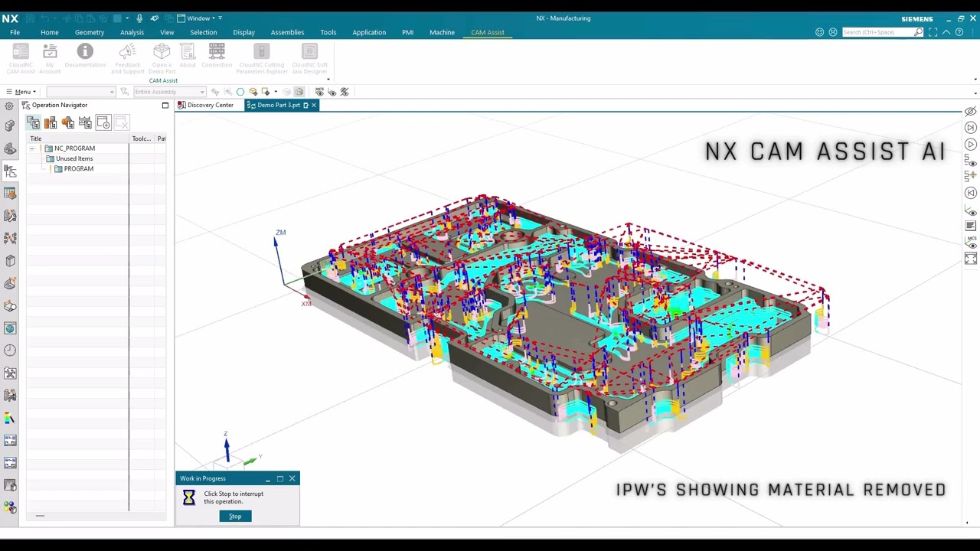This screenshot has width=980, height=551.
Task: Switch to the Machine ribbon tab
Action: (442, 32)
